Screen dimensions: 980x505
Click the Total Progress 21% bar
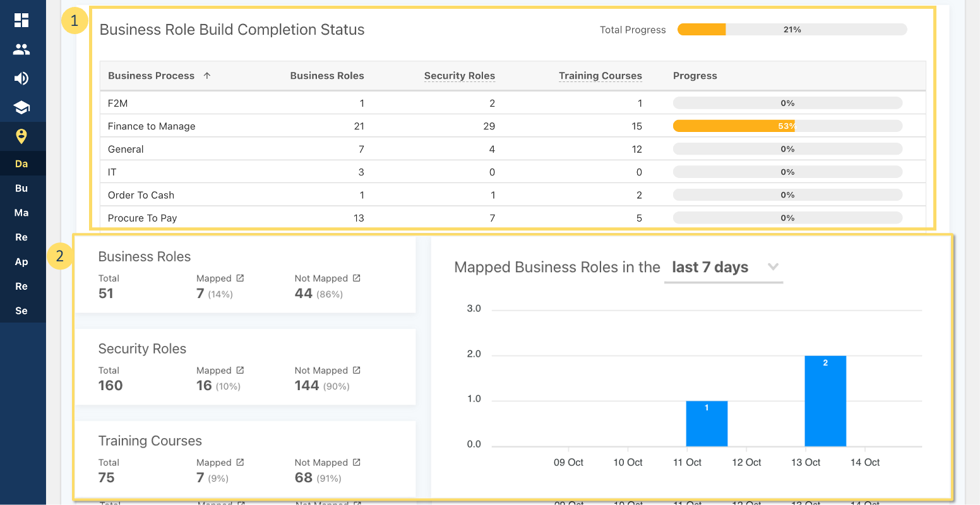click(792, 29)
